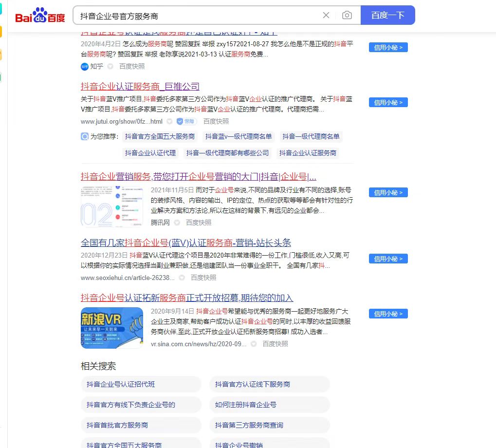The image size is (496, 448).
Task: Click the 知乎 source icon below the first result
Action: (84, 66)
